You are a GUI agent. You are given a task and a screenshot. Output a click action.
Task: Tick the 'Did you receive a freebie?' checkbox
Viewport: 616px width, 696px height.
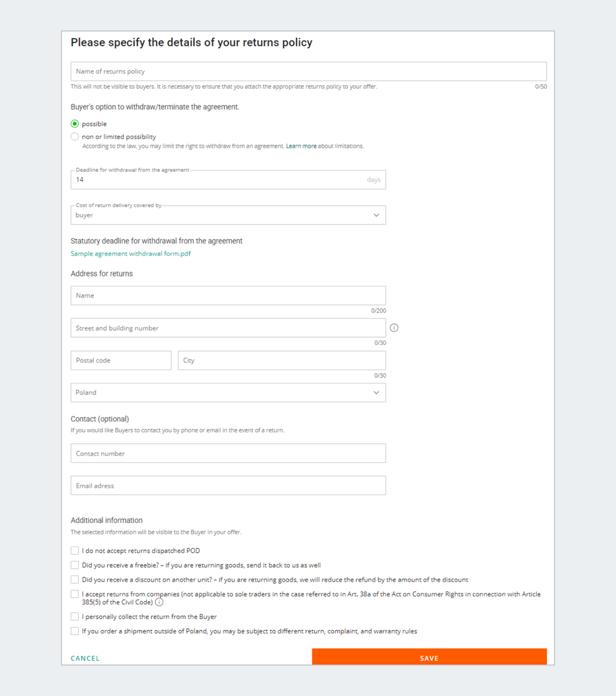[75, 565]
